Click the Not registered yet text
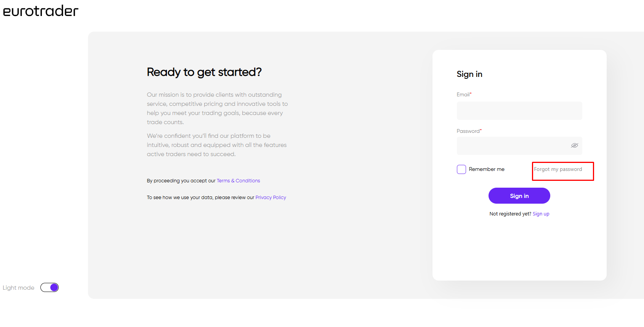644x327 pixels. [x=510, y=214]
